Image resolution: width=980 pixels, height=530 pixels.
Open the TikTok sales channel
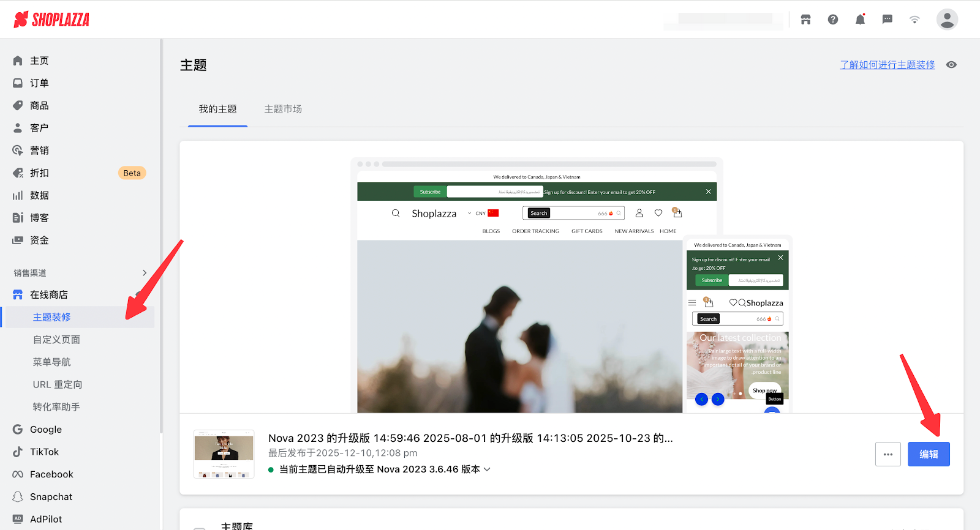(x=44, y=452)
